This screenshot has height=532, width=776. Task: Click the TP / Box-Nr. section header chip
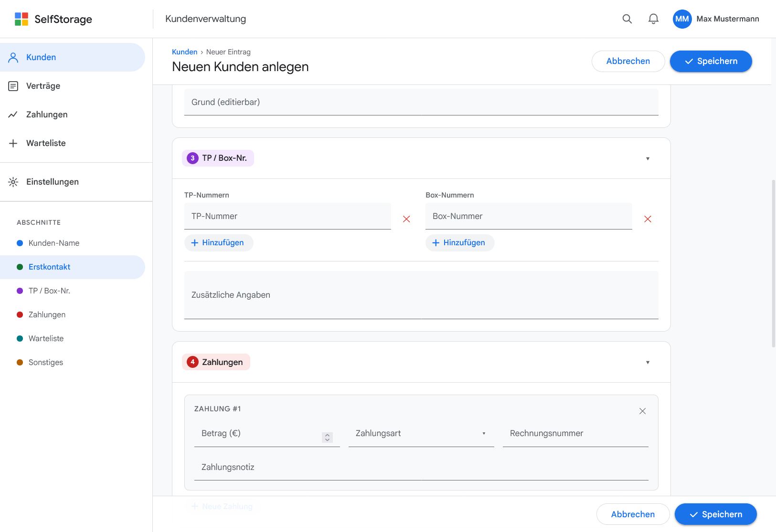[218, 158]
